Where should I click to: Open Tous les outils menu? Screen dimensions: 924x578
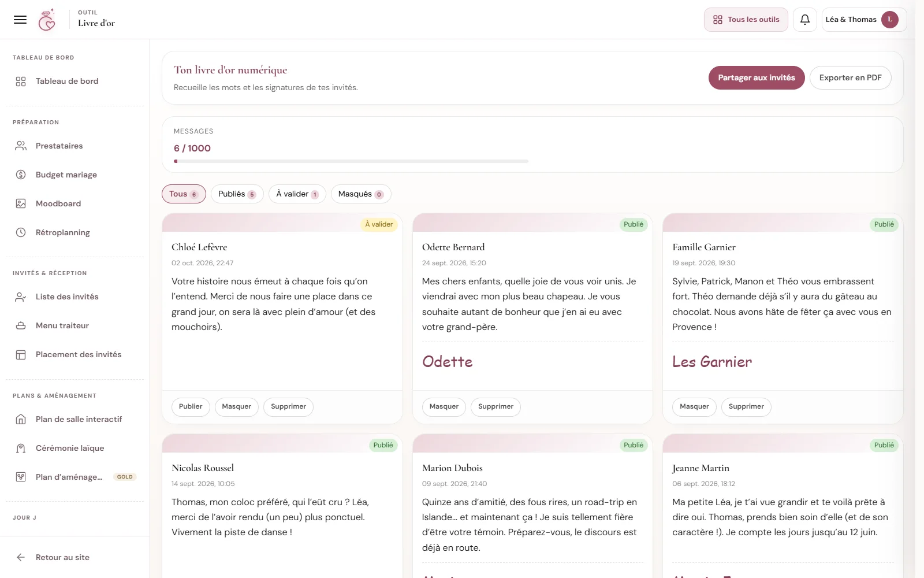pos(746,20)
